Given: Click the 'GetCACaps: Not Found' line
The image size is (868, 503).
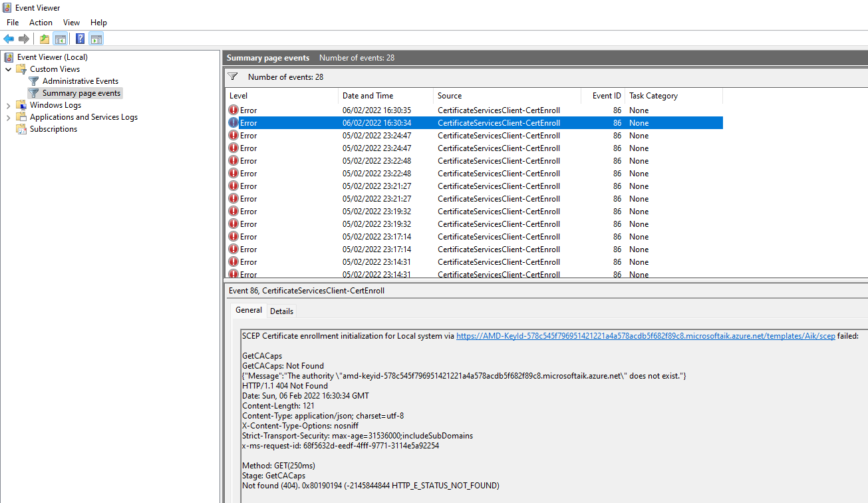Looking at the screenshot, I should 283,366.
